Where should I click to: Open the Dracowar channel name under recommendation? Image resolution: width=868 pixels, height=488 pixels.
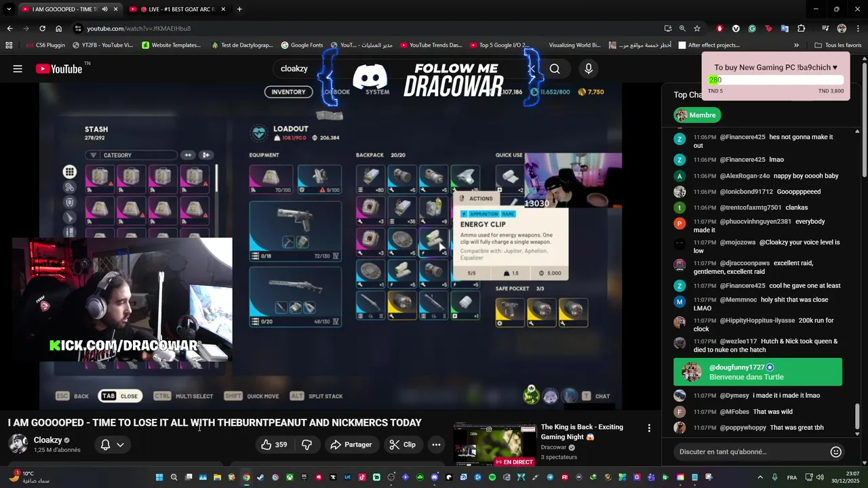[553, 447]
